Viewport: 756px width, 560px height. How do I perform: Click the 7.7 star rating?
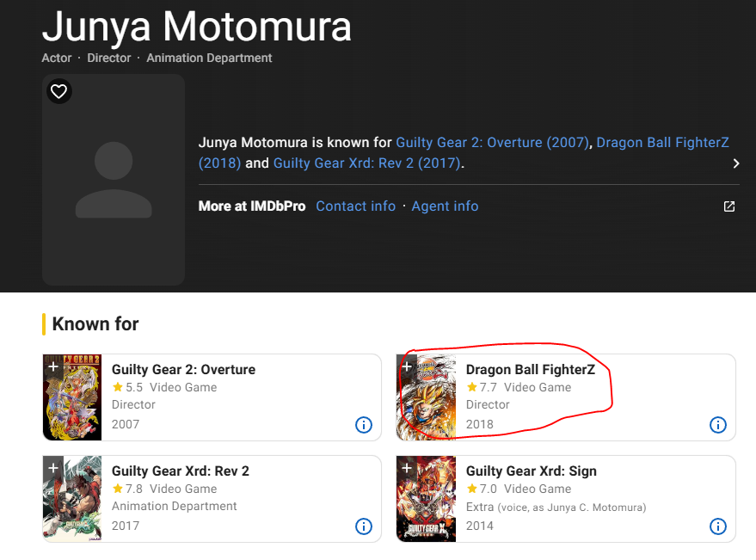[x=482, y=387]
